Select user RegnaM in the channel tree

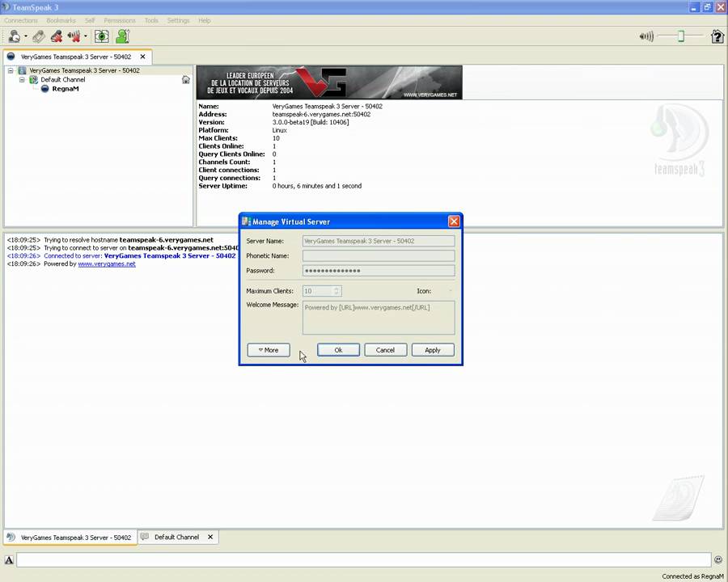pyautogui.click(x=66, y=89)
